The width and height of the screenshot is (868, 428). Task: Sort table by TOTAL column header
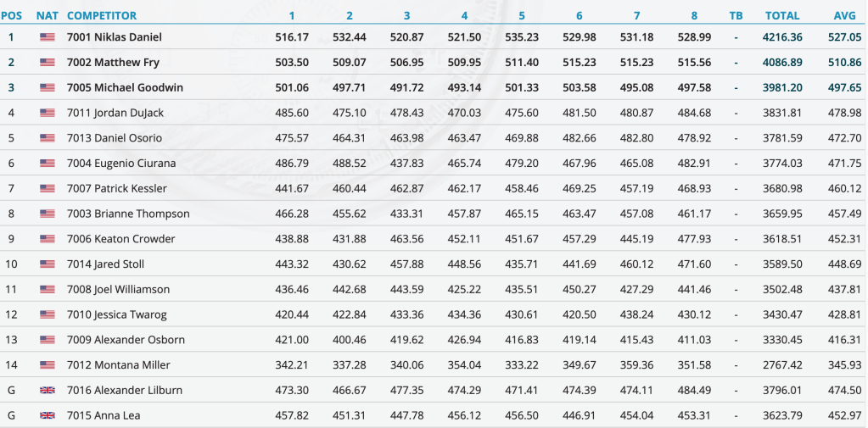[x=782, y=15]
